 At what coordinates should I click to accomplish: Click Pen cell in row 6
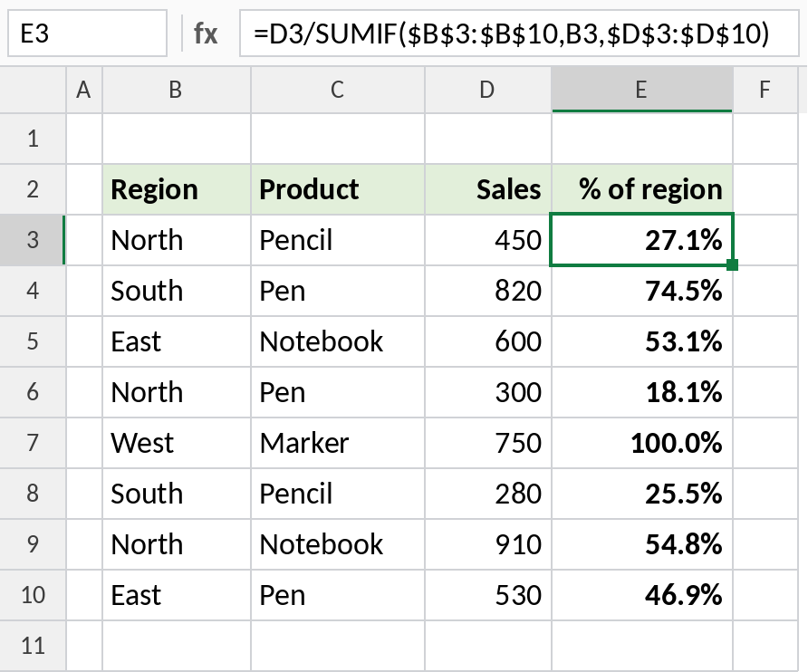[338, 392]
